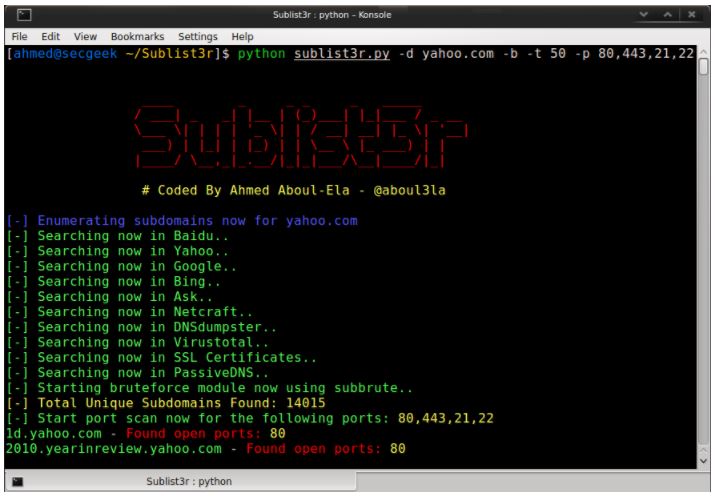Screen dimensions: 715x496
Task: Click the 'Searching now in Bing..' line
Action: 113,282
